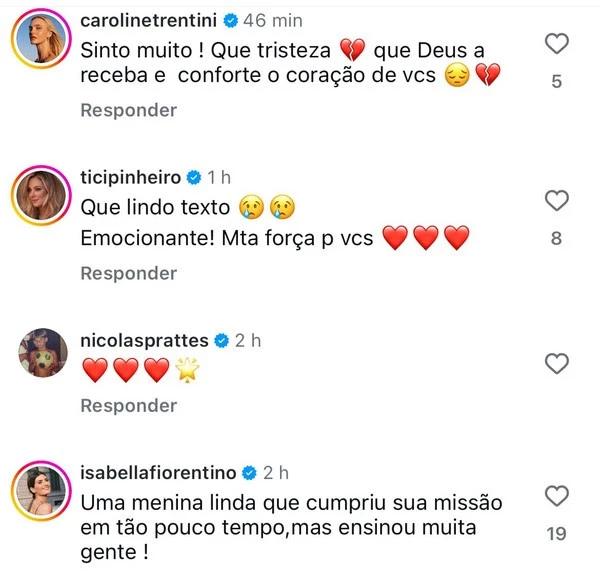Open carolinetrentini's profile picture
Viewport: 600px width, 574px height.
point(39,39)
